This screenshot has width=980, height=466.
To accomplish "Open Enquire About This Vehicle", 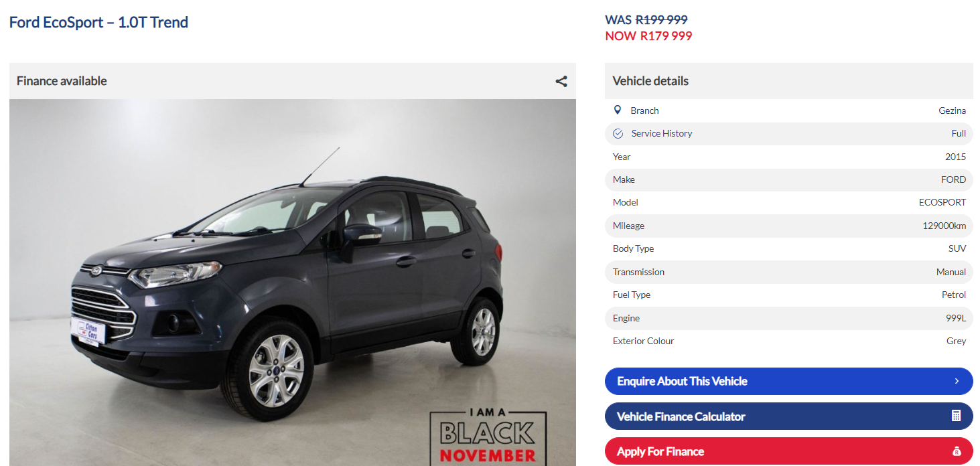I will 788,381.
